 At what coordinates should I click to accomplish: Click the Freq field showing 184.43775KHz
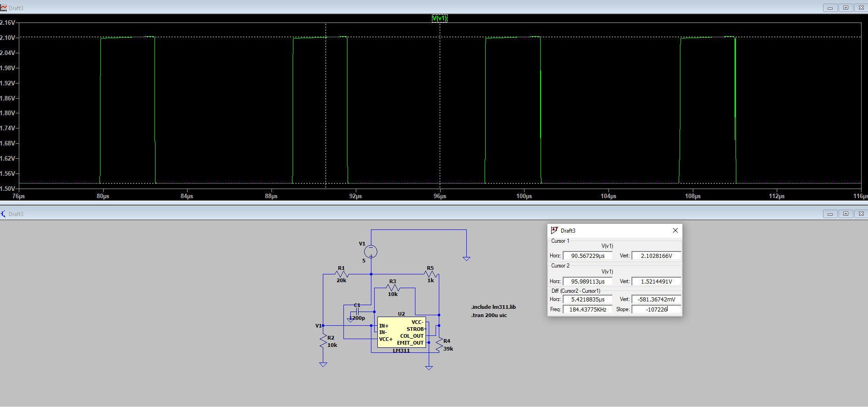tap(587, 309)
